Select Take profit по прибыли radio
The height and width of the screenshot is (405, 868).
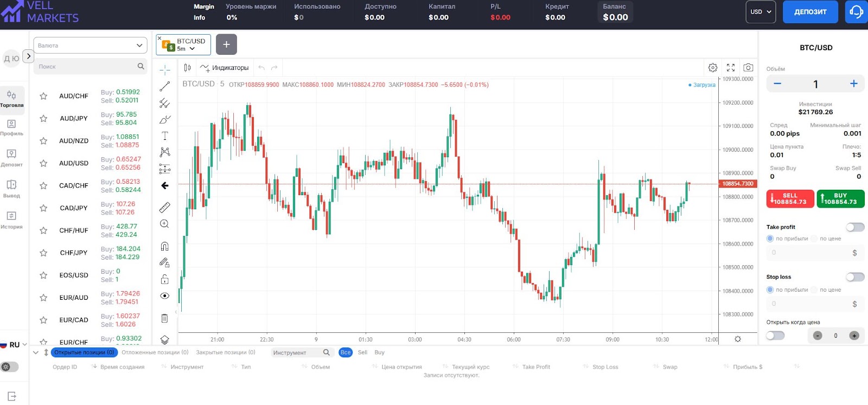tap(770, 239)
